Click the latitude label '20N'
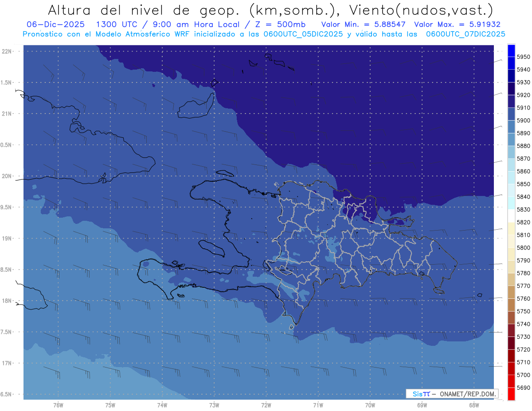This screenshot has height=411, width=532. pyautogui.click(x=7, y=176)
